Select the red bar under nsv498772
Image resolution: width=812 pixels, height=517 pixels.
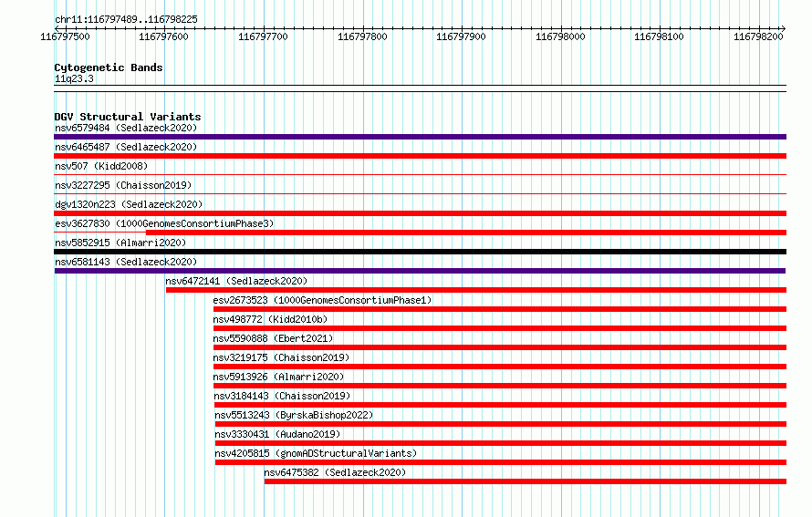[x=500, y=328]
